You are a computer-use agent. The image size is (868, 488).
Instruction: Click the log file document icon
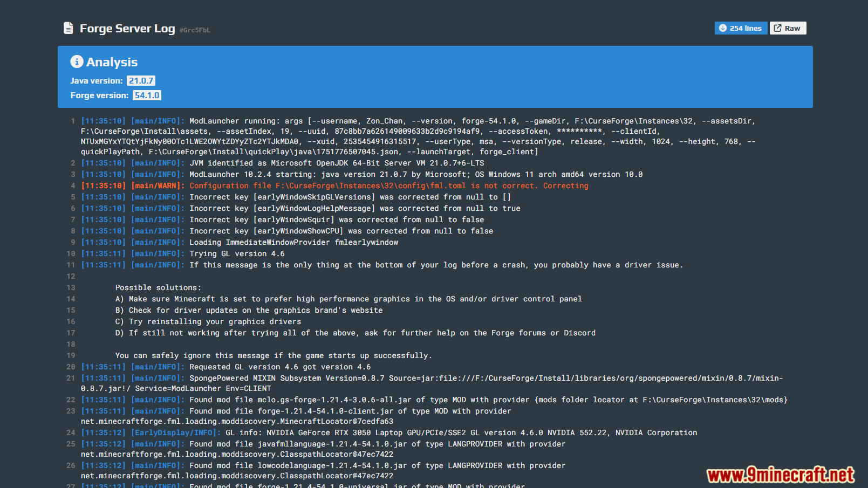[68, 28]
